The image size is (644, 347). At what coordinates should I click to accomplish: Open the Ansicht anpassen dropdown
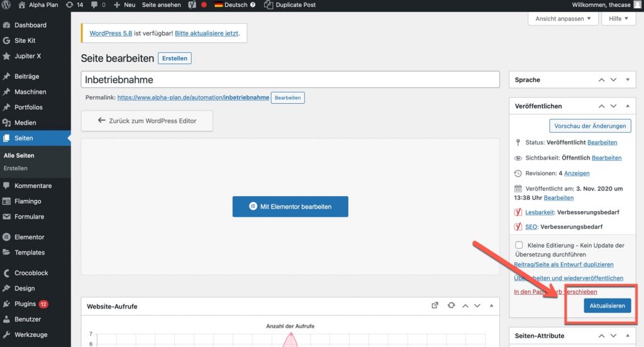point(563,19)
